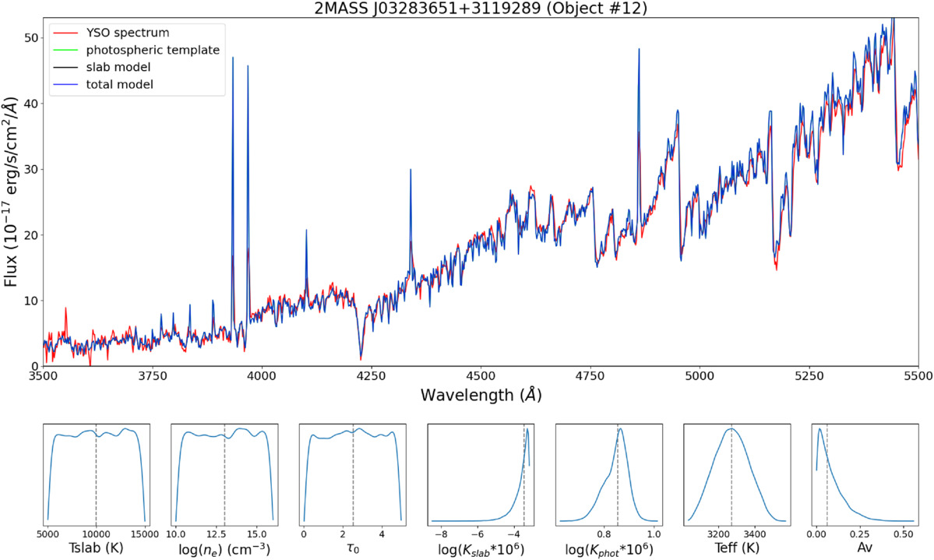The image size is (934, 560).
Task: Click the "Teff (K)" panel label
Action: click(x=737, y=548)
